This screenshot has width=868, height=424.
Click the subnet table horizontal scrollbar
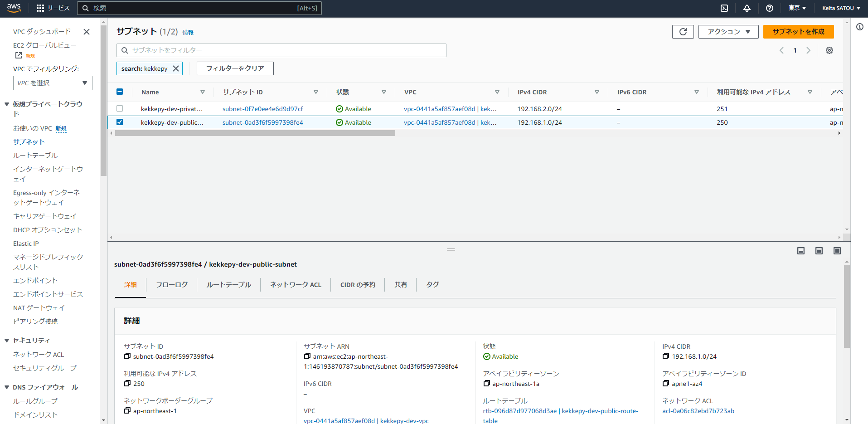point(255,133)
